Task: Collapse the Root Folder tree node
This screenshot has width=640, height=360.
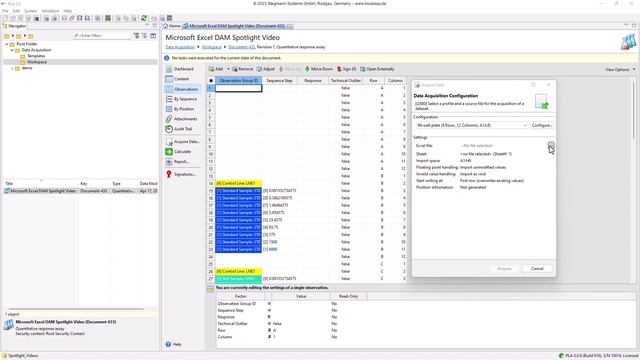Action: point(7,44)
